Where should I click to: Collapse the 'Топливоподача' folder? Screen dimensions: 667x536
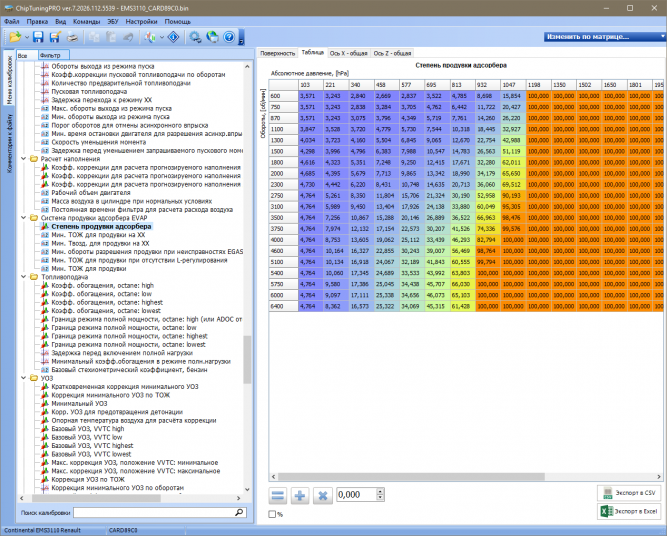tap(24, 277)
